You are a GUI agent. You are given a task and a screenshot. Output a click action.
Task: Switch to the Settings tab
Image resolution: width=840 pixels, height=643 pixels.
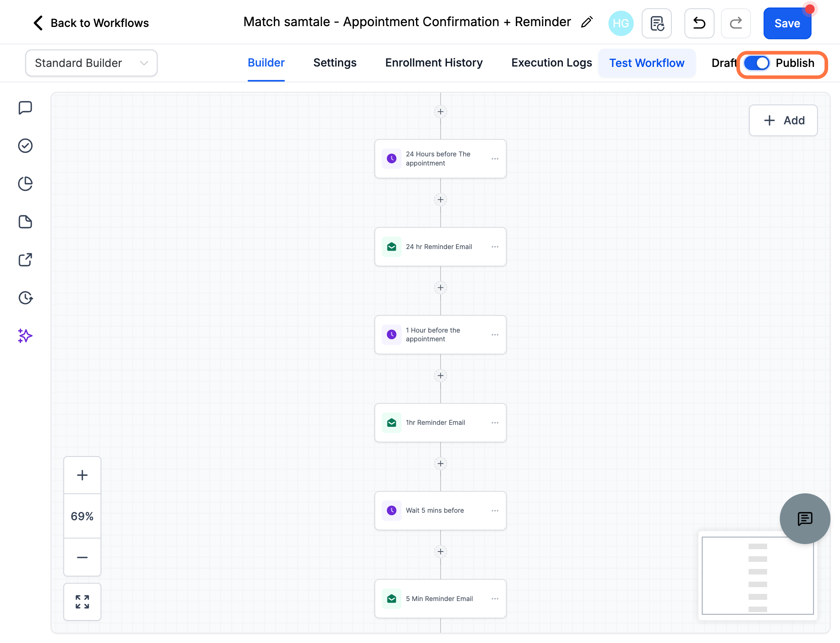(x=335, y=63)
